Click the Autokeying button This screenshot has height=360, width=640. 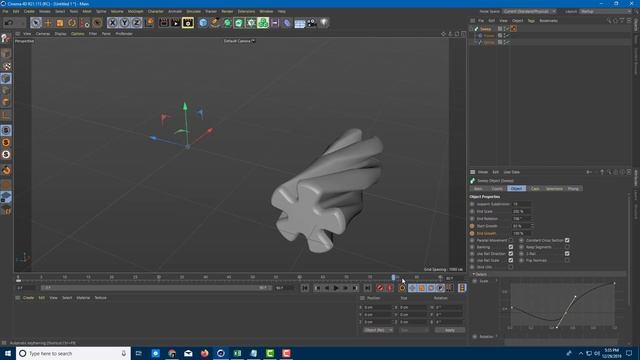[x=390, y=288]
